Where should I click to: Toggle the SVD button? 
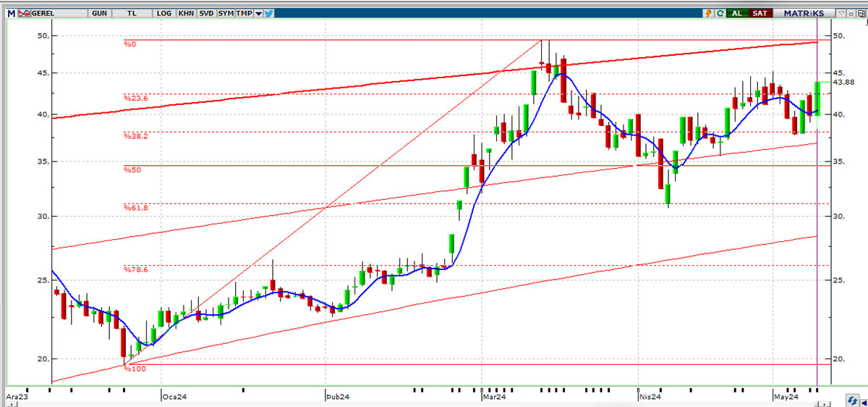tap(206, 13)
